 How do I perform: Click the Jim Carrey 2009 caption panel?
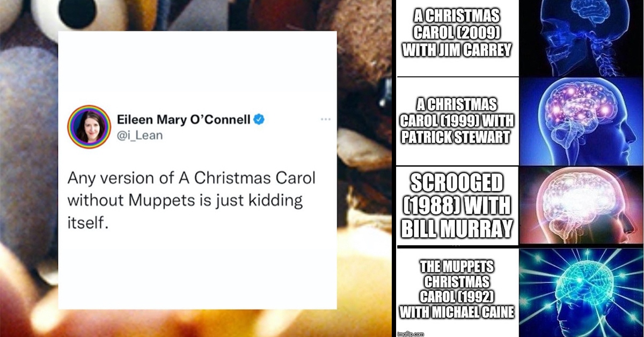pyautogui.click(x=458, y=38)
